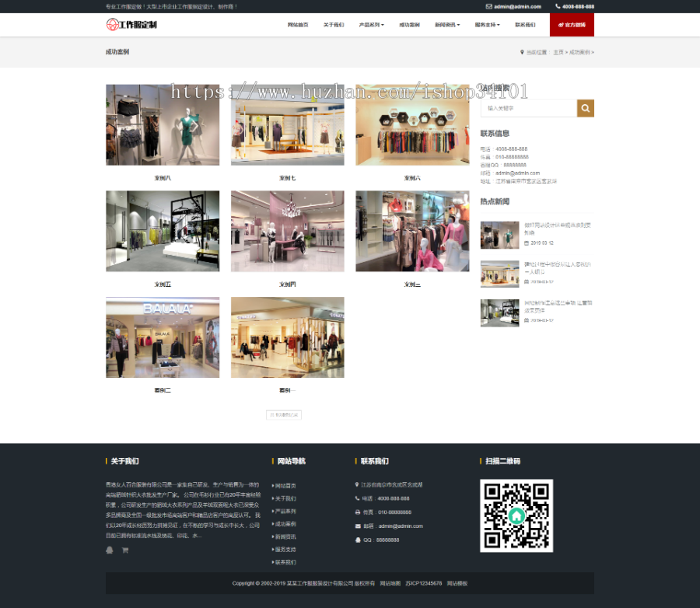
Task: Click the fax icon beside 010-88888888
Action: (356, 512)
